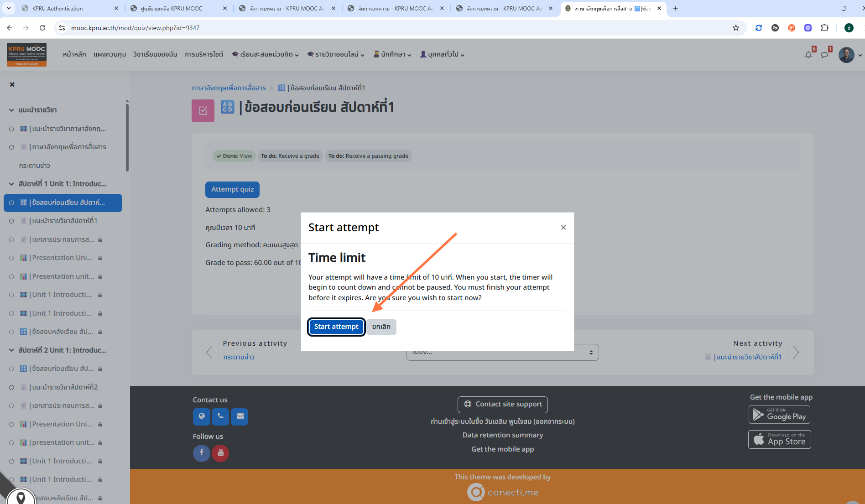Click the globe website contact icon
The width and height of the screenshot is (865, 504).
pyautogui.click(x=202, y=416)
